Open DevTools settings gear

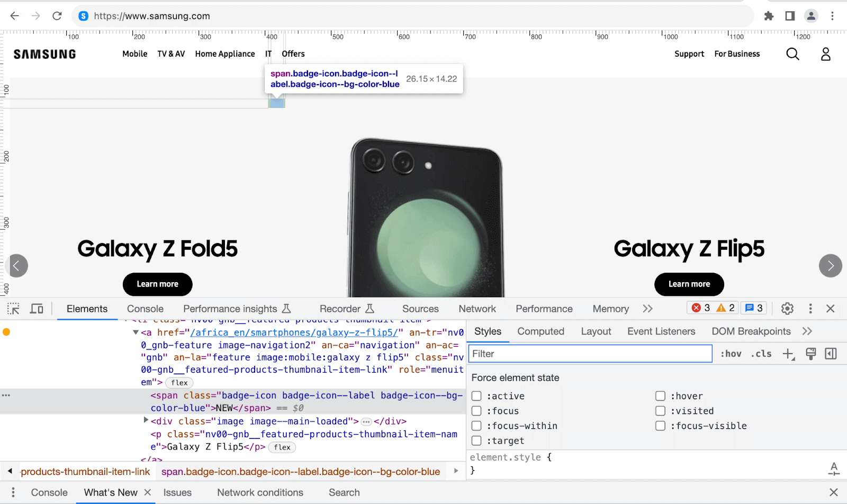point(787,309)
